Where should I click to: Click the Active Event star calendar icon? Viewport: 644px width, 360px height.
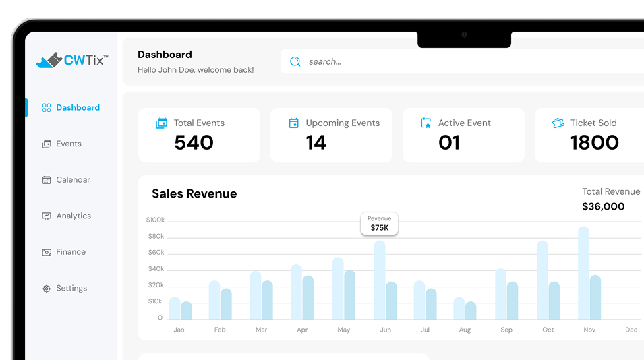coord(426,123)
